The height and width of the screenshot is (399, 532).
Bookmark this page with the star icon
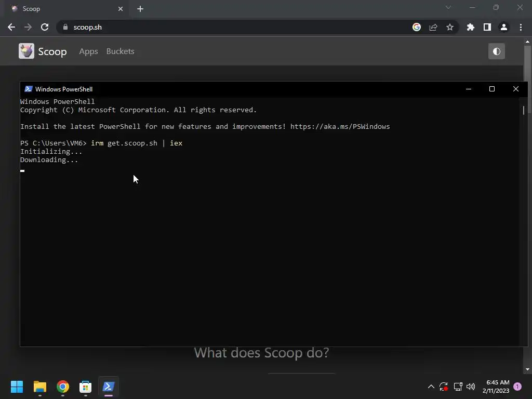tap(450, 27)
